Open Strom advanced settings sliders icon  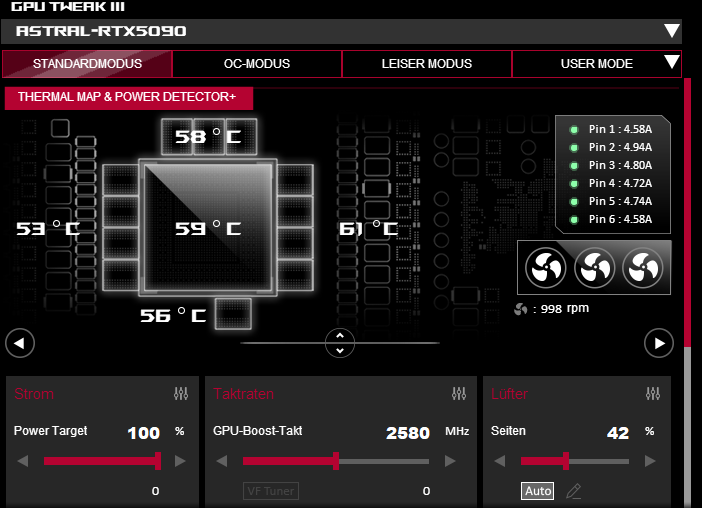181,393
